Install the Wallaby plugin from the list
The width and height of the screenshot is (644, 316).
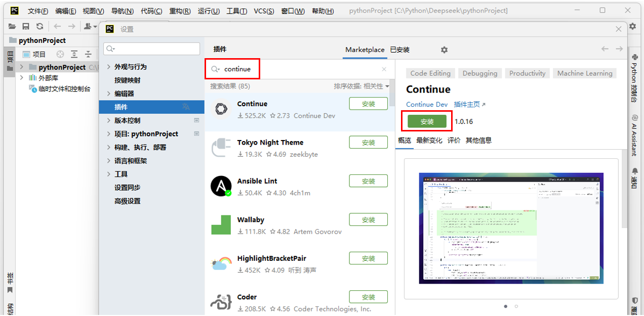(369, 219)
